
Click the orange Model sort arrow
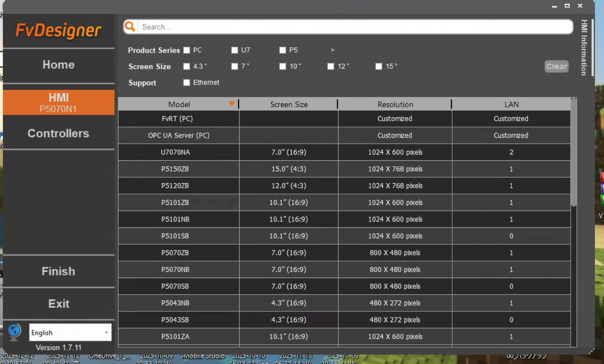[232, 104]
